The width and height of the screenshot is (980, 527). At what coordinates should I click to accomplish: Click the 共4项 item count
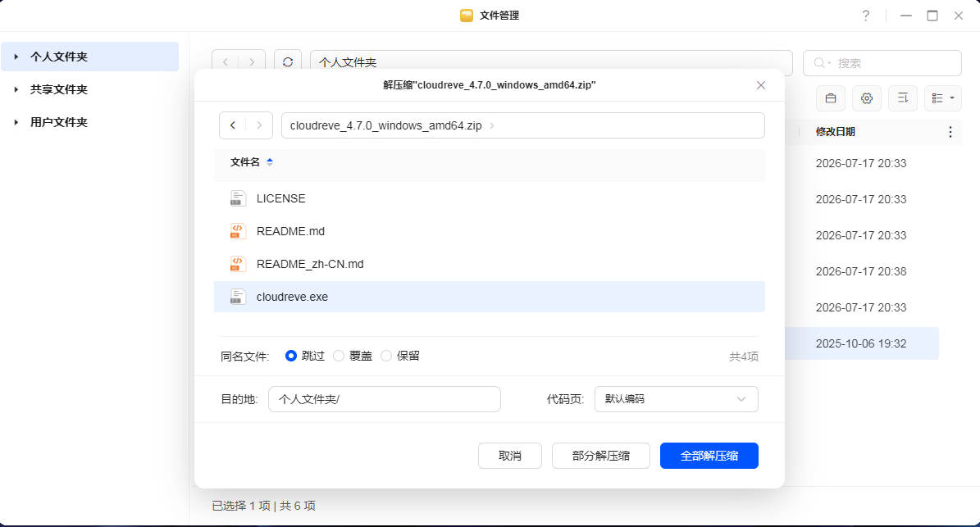click(x=744, y=357)
